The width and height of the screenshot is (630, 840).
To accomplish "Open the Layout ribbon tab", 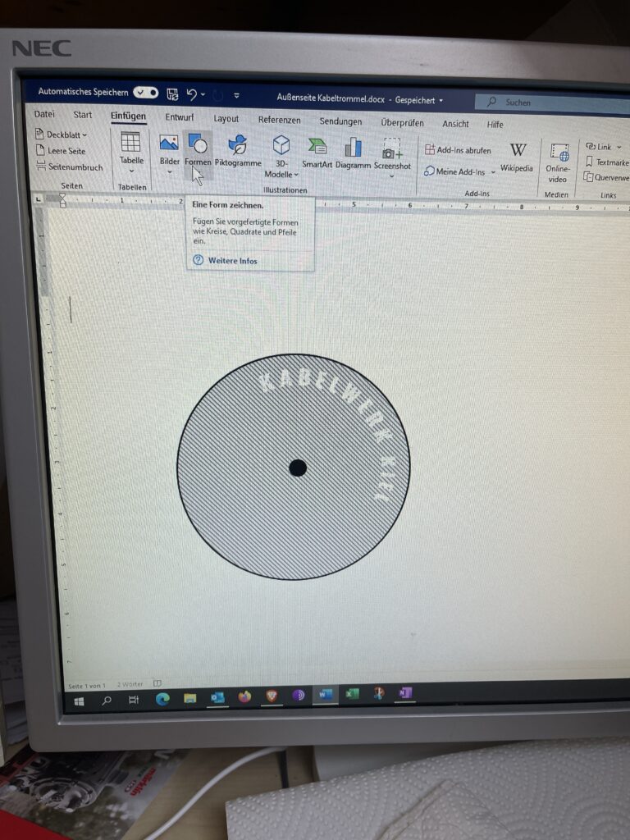I will point(226,118).
